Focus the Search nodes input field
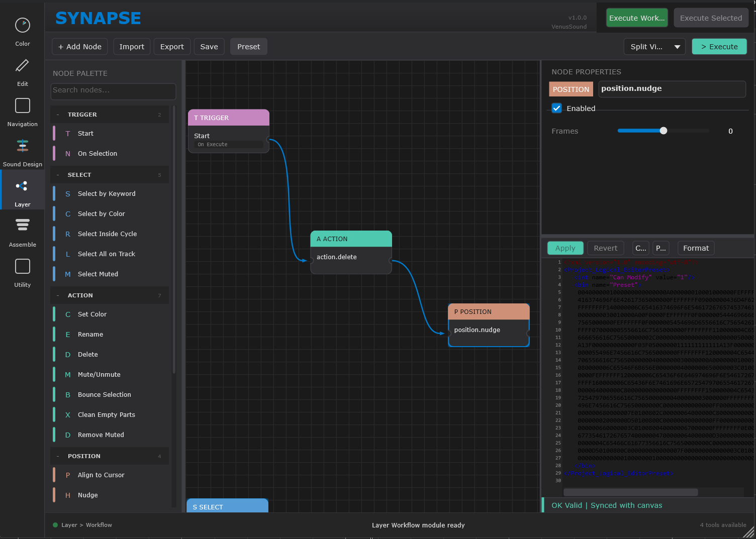756x539 pixels. coord(114,91)
